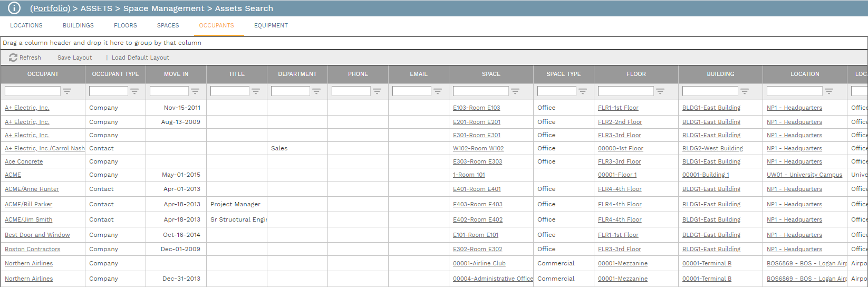Viewport: 868px width, 287px height.
Task: Follow the Portfolio breadcrumb link
Action: pos(50,8)
